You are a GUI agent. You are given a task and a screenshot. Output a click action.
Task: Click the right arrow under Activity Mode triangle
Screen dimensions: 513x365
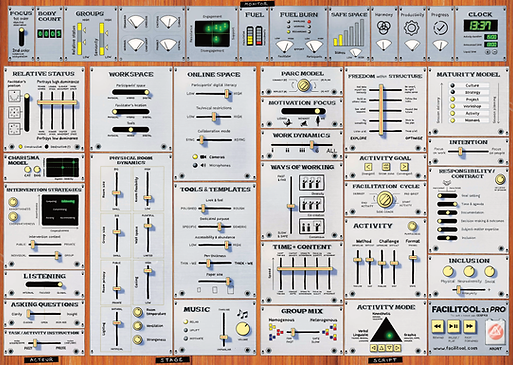397,348
